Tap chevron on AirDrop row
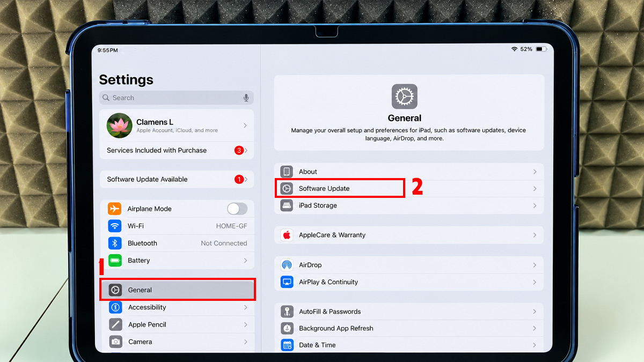The width and height of the screenshot is (644, 362). pos(535,265)
